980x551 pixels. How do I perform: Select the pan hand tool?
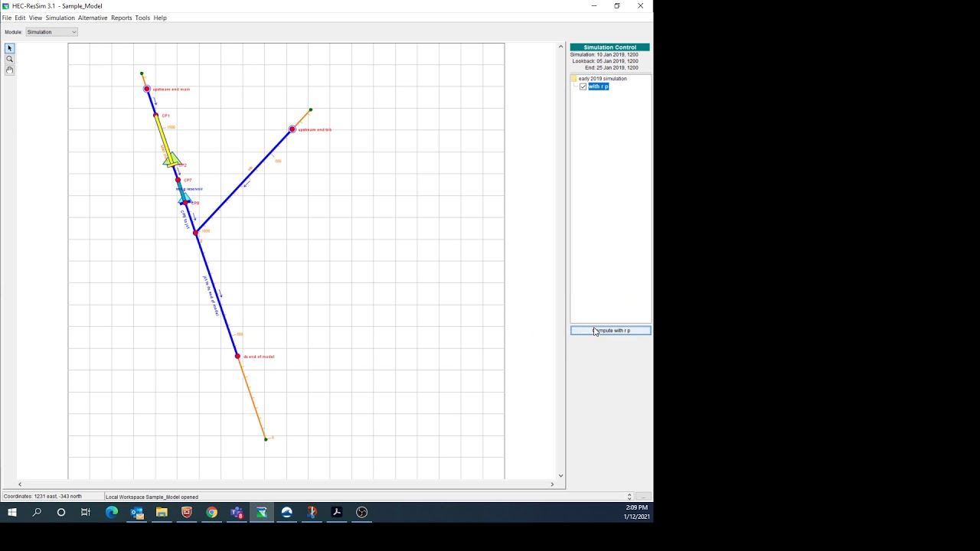click(x=9, y=70)
